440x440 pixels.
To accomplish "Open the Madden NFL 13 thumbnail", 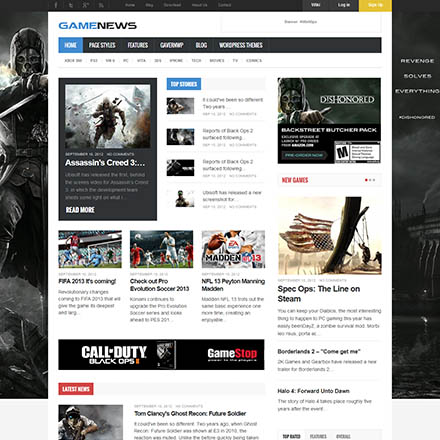I will tap(233, 249).
